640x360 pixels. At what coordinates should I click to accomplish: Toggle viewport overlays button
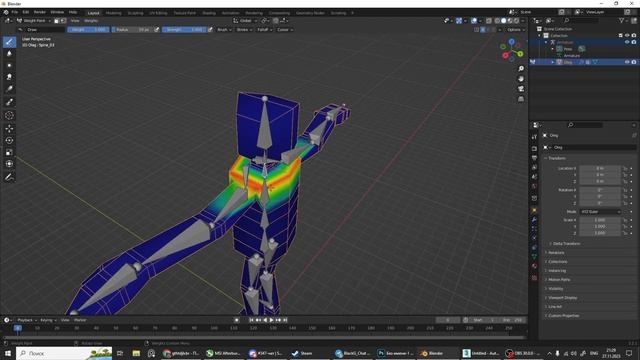click(474, 20)
